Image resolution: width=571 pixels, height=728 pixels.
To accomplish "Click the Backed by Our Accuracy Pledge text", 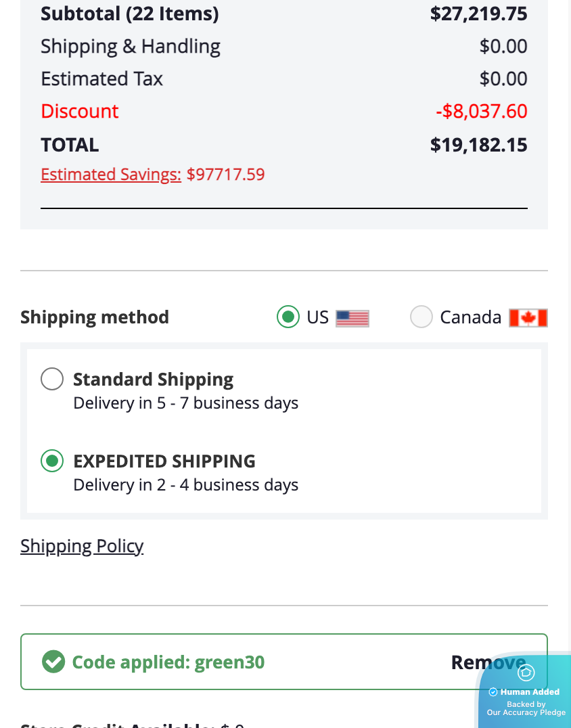I will coord(526,708).
